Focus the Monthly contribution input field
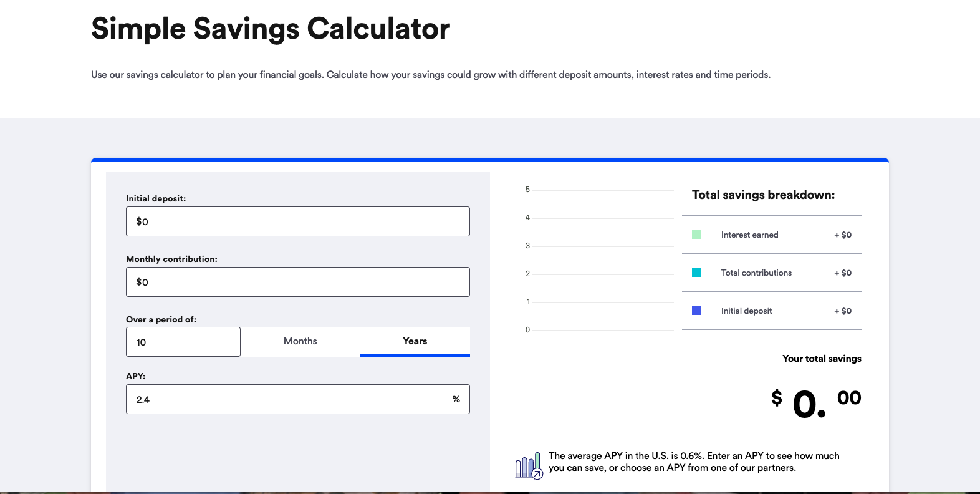 pos(298,282)
